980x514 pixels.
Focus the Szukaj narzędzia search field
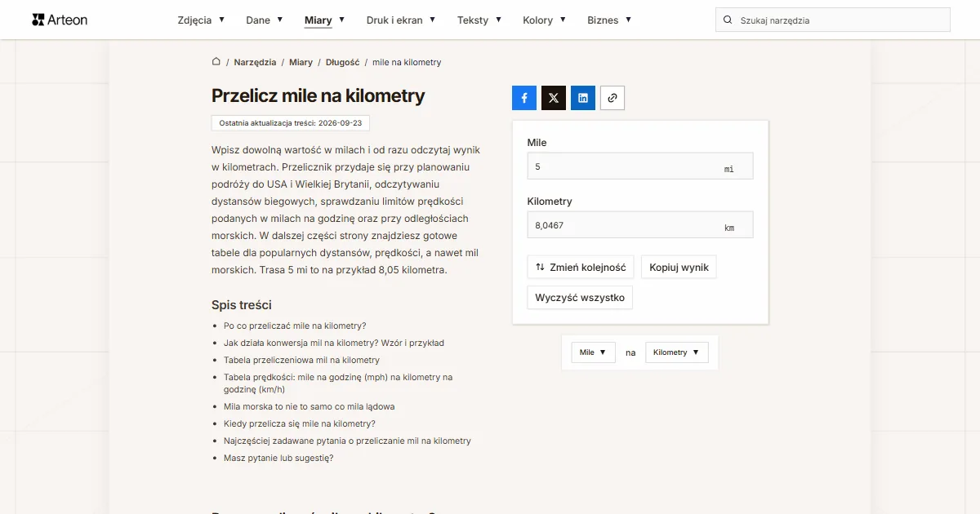pos(833,20)
